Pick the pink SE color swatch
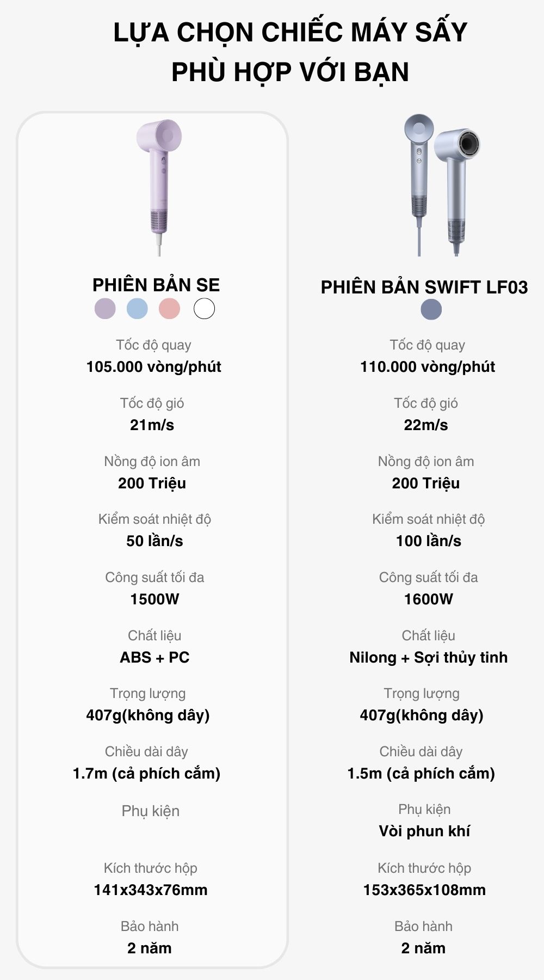The width and height of the screenshot is (544, 980). (x=169, y=309)
